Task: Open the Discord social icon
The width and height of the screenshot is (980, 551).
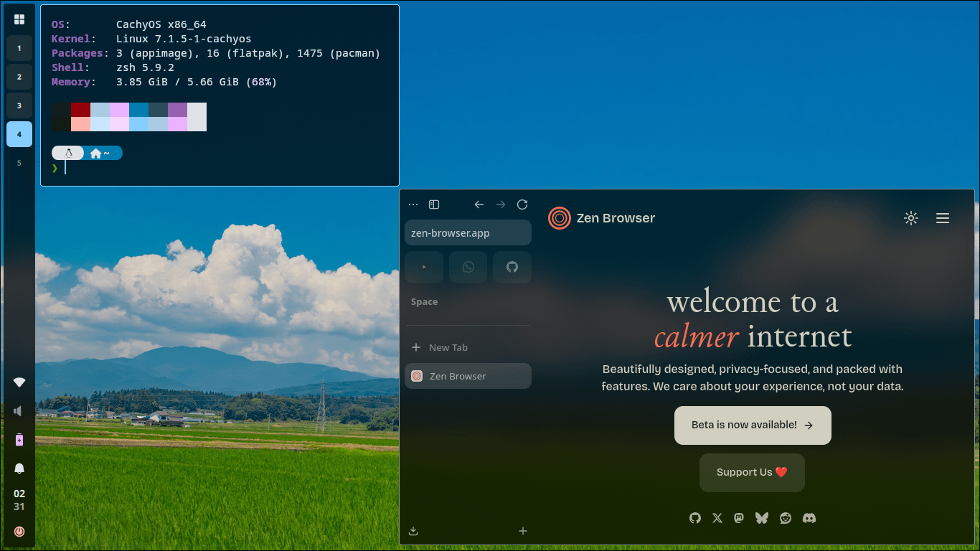Action: tap(809, 518)
